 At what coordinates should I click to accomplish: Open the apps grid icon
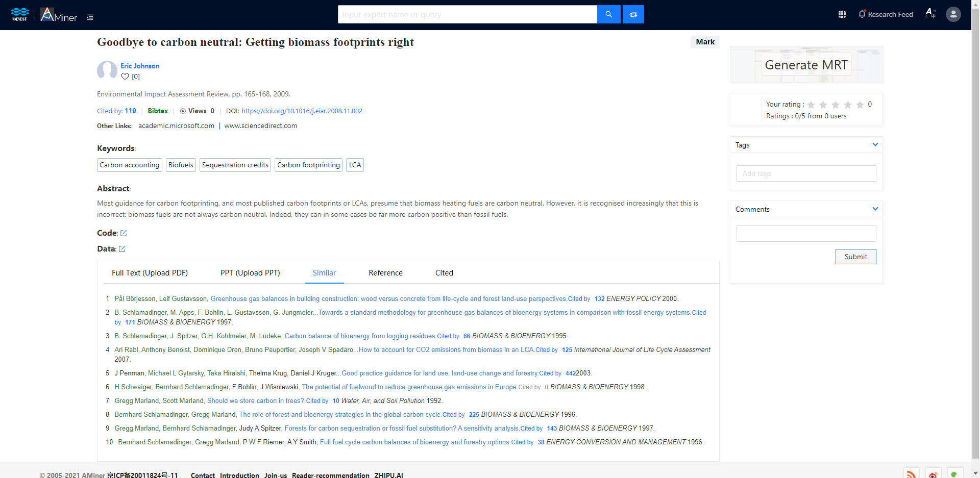(x=842, y=14)
